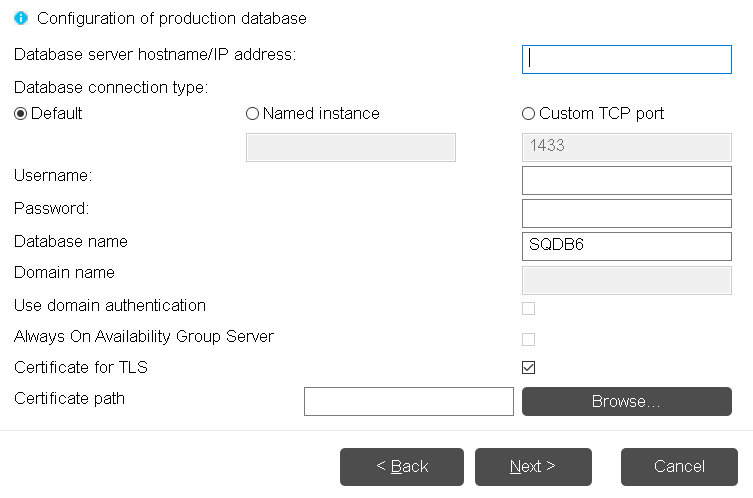Tick the Always On Availability Group Server checkbox
753x498 pixels.
click(528, 339)
